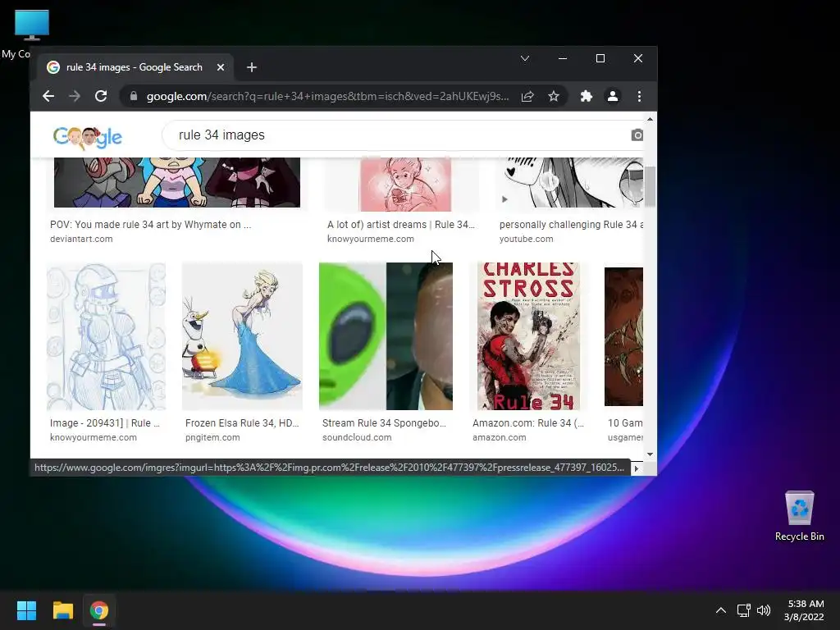
Task: Close the 'rule 34 images - Google Search' tab
Action: click(x=220, y=67)
